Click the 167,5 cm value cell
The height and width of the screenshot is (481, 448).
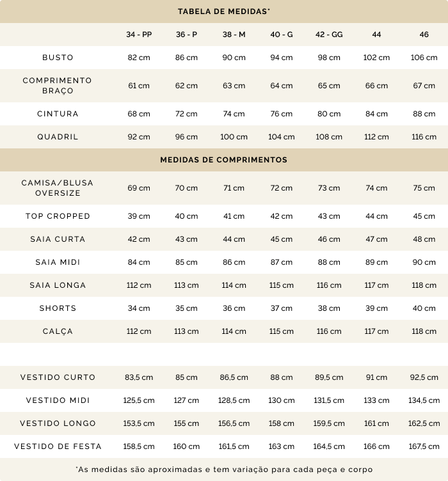point(424,446)
